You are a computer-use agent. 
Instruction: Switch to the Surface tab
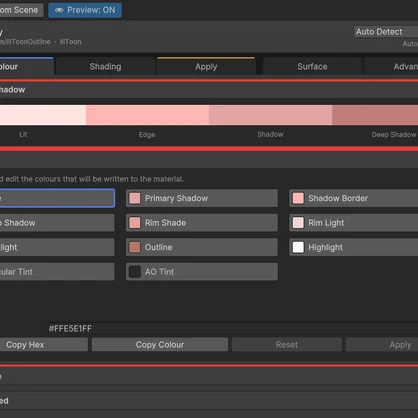312,66
